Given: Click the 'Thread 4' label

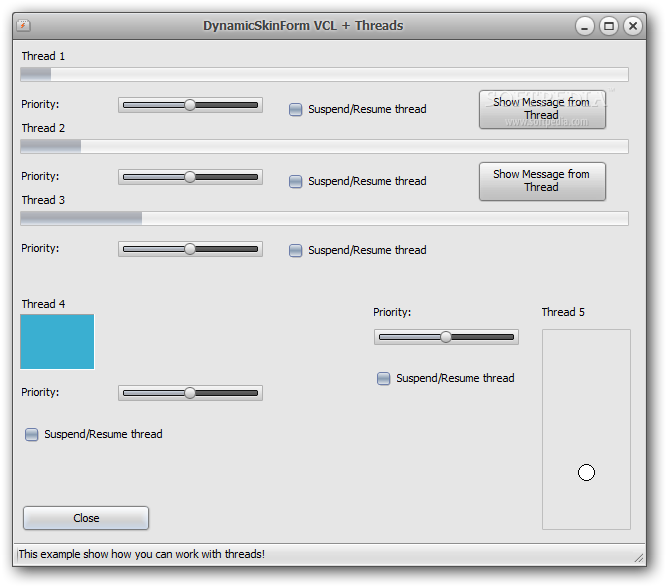Looking at the screenshot, I should pyautogui.click(x=43, y=304).
